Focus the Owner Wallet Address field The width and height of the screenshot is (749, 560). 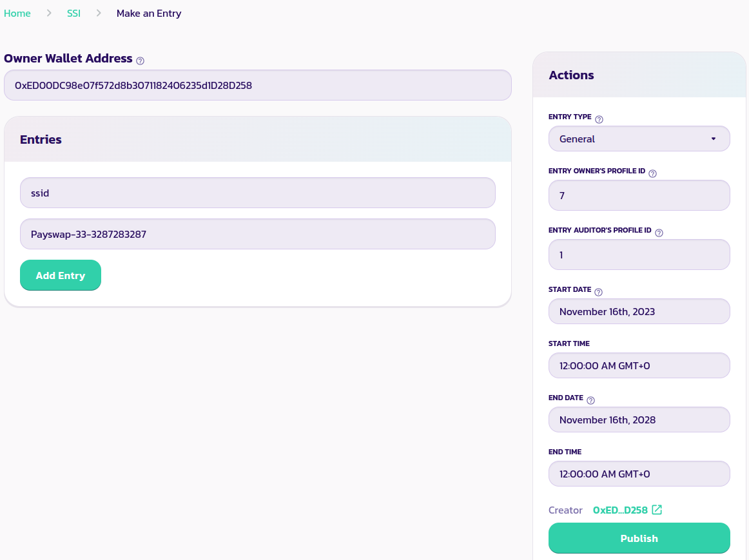pos(257,85)
